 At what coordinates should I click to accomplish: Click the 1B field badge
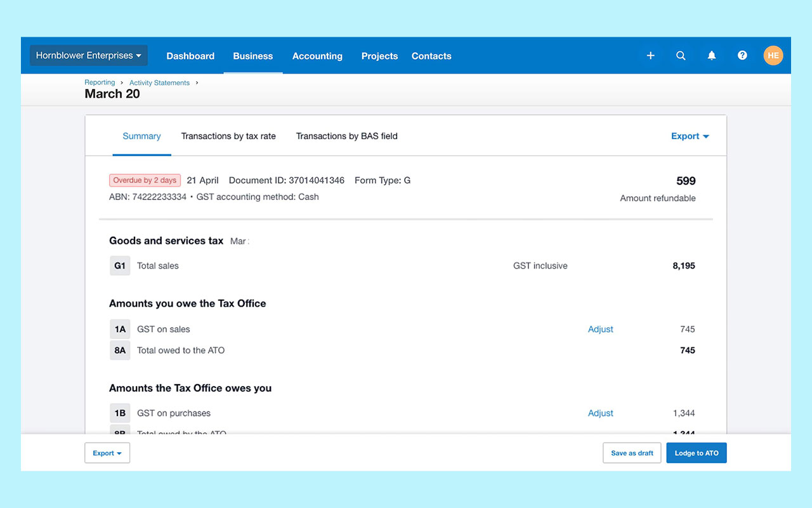pos(120,413)
